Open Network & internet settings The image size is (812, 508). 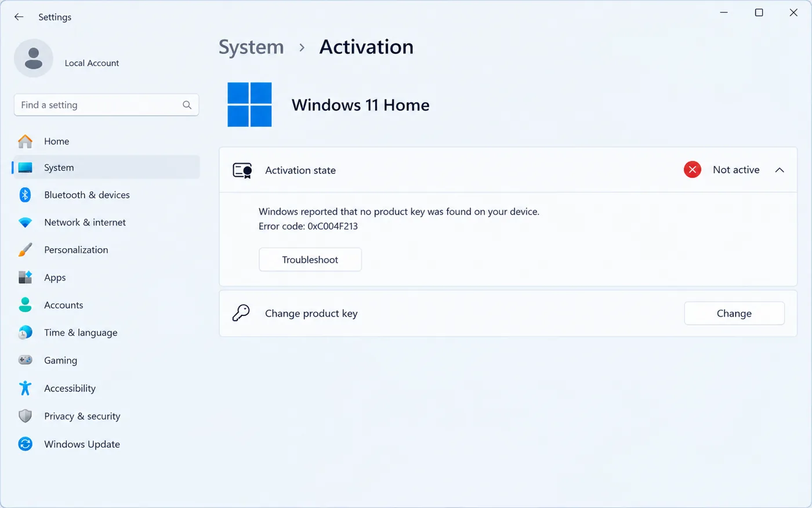click(x=106, y=223)
